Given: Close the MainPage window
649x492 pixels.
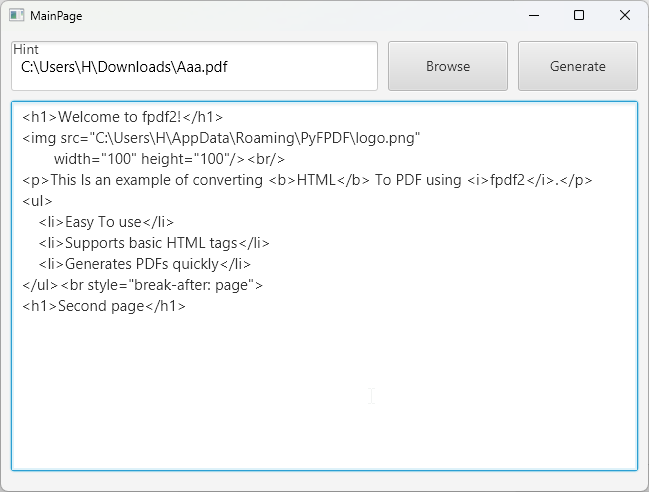Looking at the screenshot, I should [x=625, y=16].
